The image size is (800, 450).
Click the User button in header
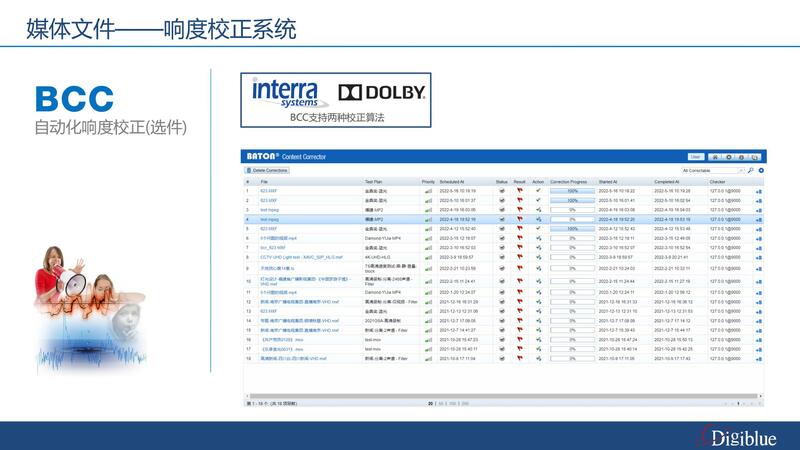point(695,157)
